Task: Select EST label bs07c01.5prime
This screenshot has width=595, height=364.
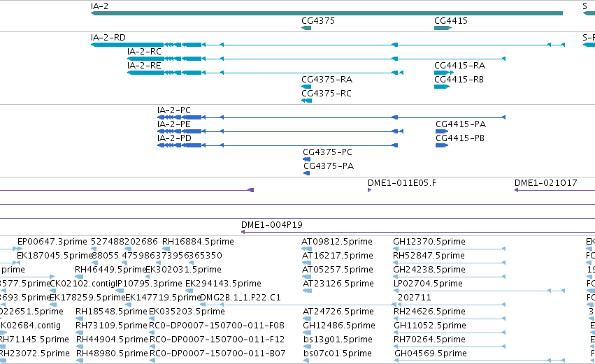Action: pos(338,354)
